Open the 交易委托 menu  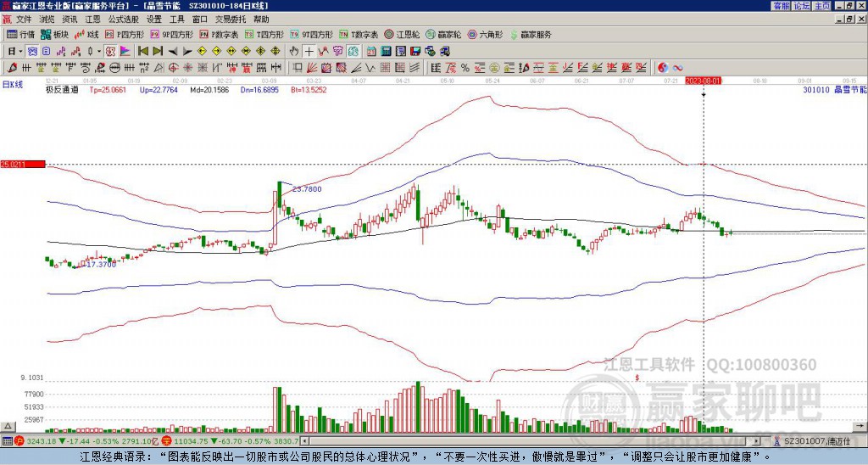point(229,20)
